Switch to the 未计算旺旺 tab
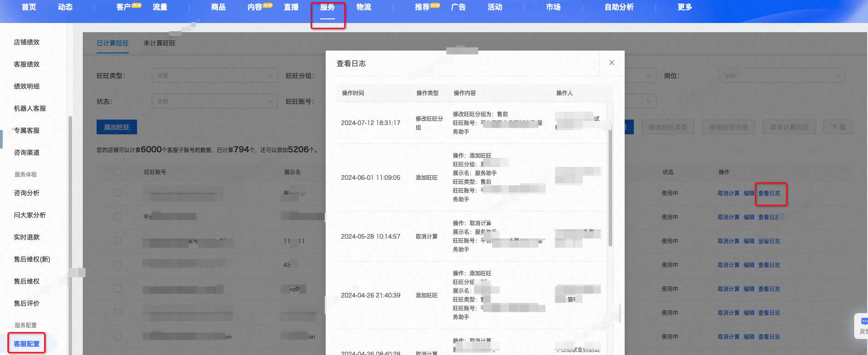Image resolution: width=868 pixels, height=355 pixels. click(x=160, y=43)
